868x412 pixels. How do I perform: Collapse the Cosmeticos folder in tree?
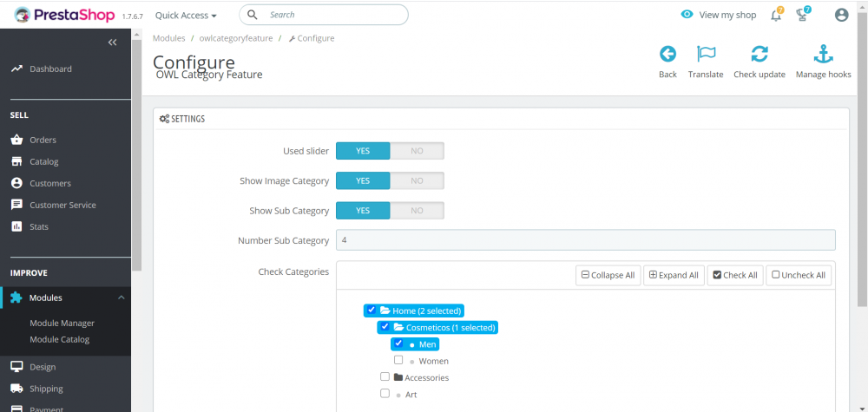click(398, 327)
